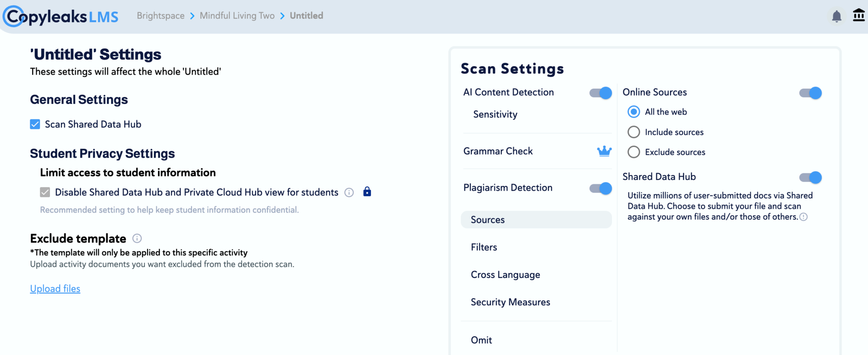868x355 pixels.
Task: Disable the Online Sources toggle
Action: (x=810, y=93)
